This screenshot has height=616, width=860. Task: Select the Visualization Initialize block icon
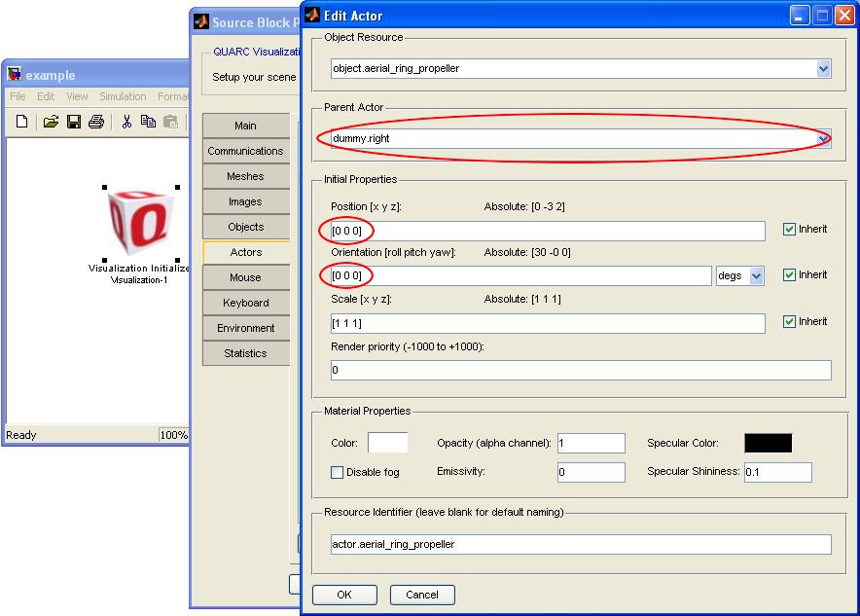coord(140,223)
